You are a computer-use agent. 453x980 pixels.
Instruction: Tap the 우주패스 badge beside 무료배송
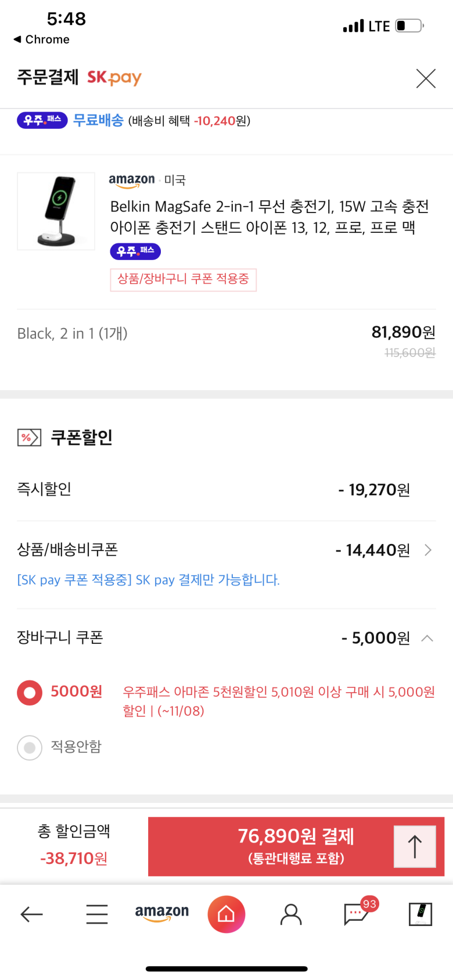42,120
